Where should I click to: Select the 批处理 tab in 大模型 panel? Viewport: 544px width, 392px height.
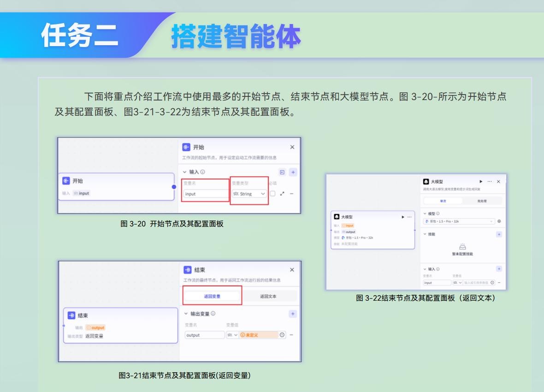click(482, 201)
